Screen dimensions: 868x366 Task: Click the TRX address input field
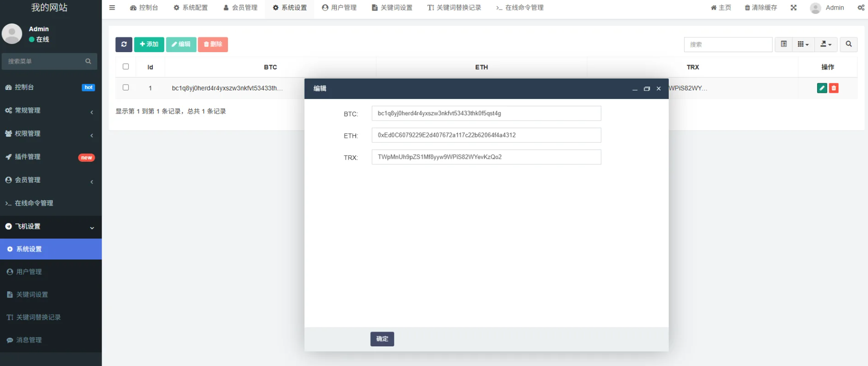tap(486, 157)
